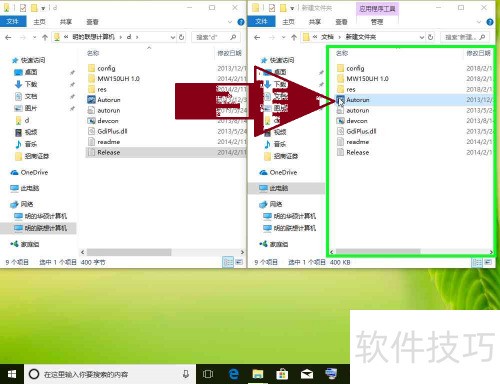Open the Microsoft Store taskbar icon

282,374
